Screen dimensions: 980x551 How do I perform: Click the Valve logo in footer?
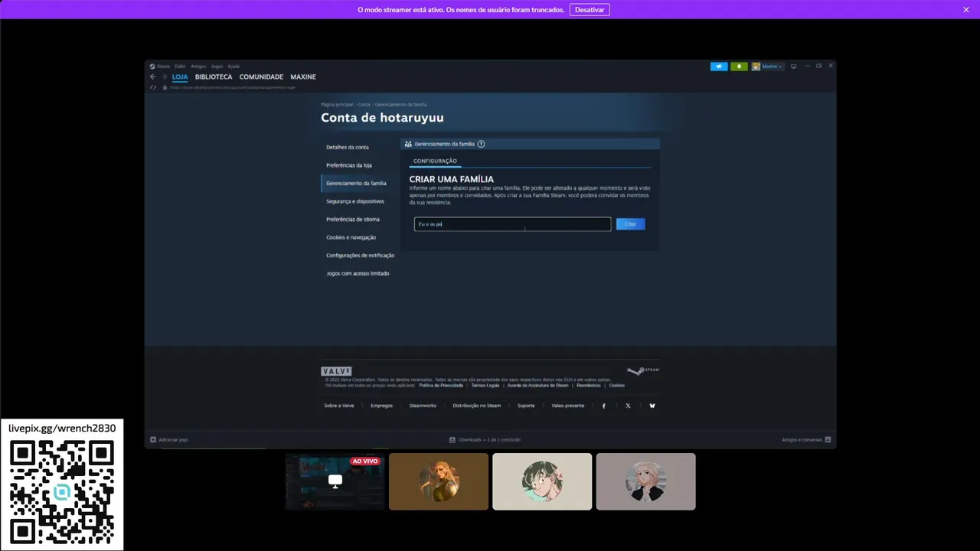tap(336, 371)
